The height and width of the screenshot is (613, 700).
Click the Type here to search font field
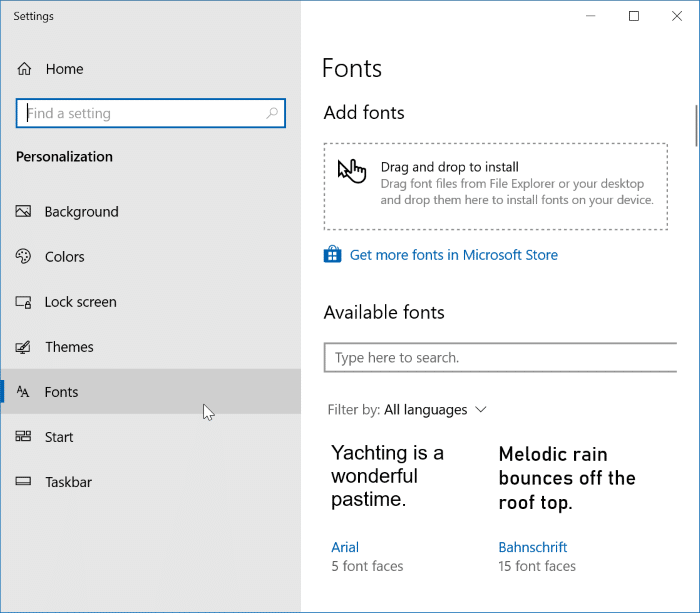(x=500, y=357)
